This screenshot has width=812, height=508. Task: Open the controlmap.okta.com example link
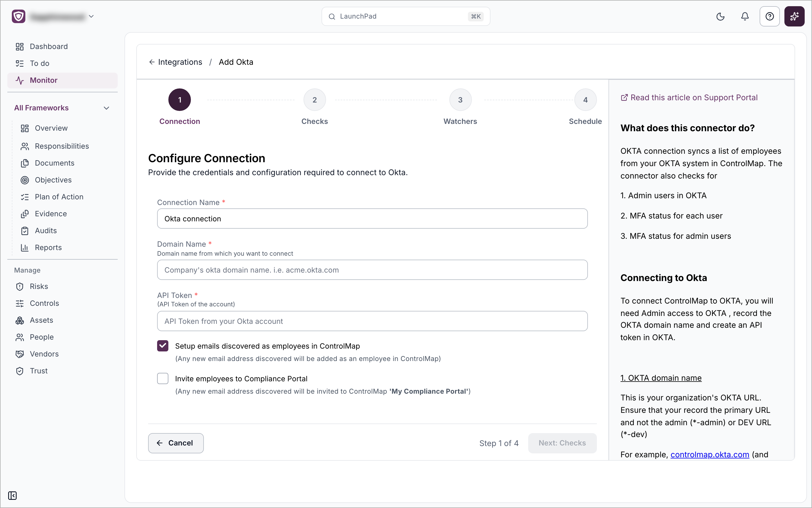pyautogui.click(x=710, y=454)
